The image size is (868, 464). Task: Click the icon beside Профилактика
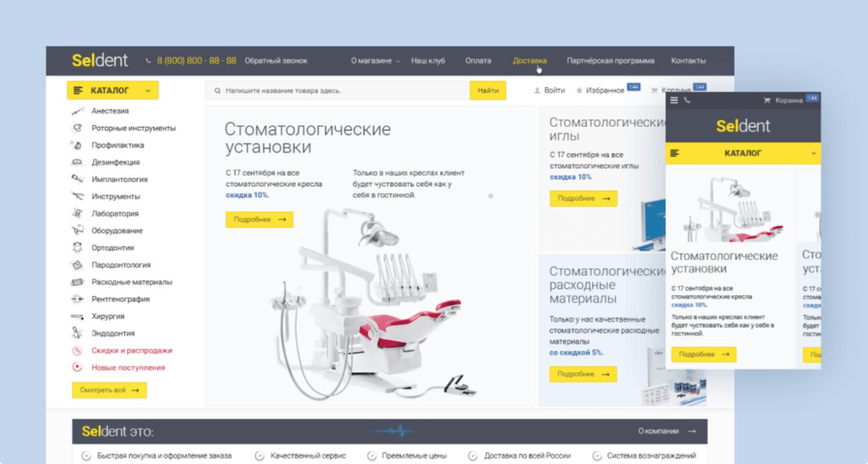coord(77,146)
